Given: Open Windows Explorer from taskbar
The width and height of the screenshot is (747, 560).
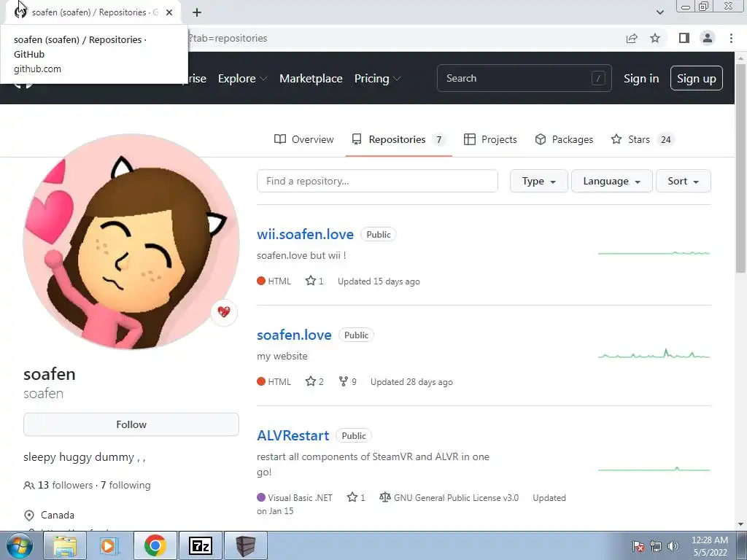Looking at the screenshot, I should click(65, 545).
